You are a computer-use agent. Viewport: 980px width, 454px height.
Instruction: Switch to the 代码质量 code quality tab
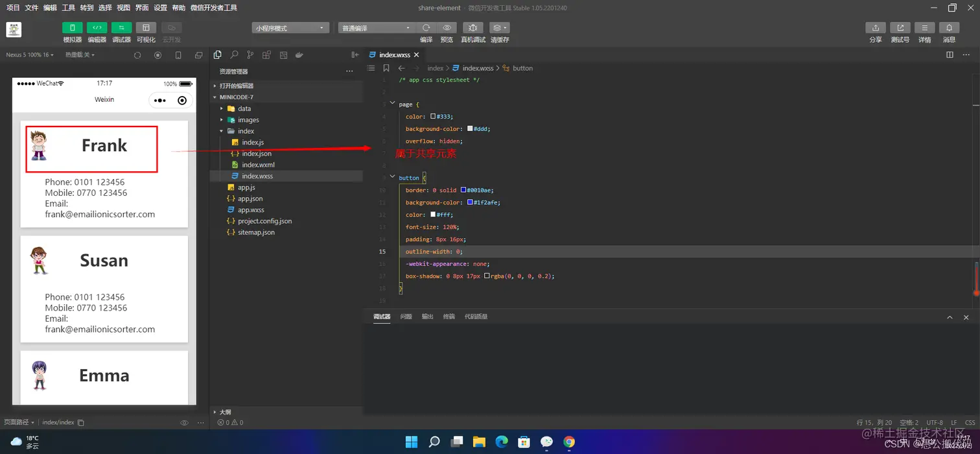(x=476, y=317)
